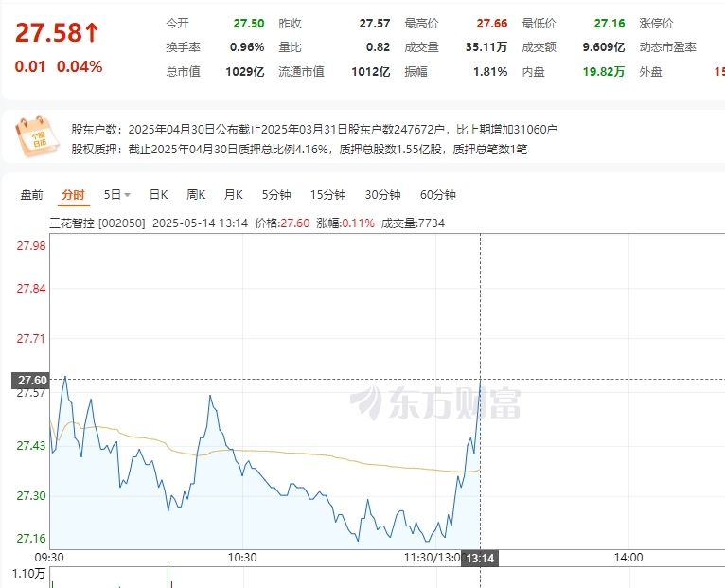Click the 三花智控 [002050] chart title

coord(97,223)
